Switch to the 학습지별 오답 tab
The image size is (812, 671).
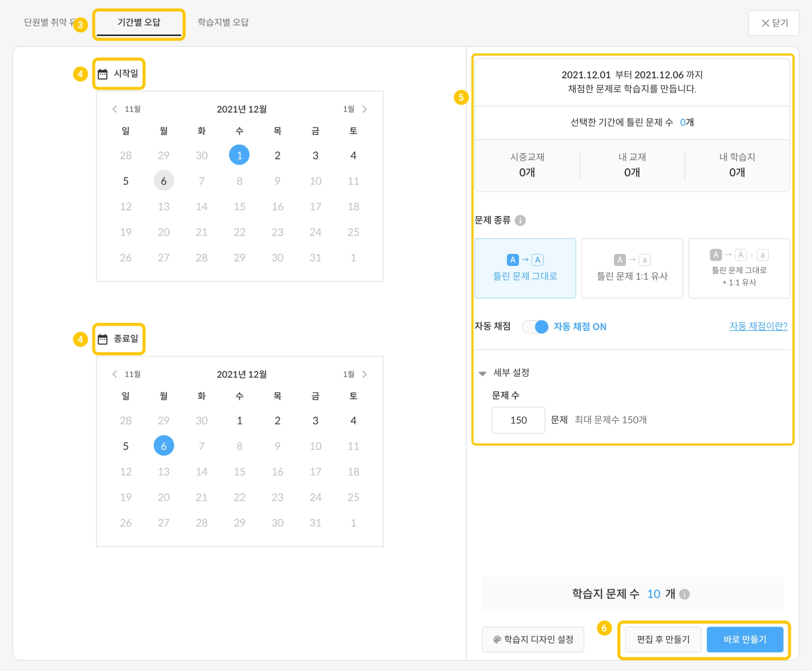[x=223, y=22]
